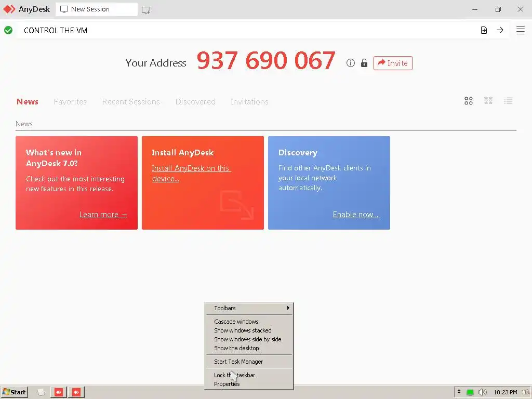Open the hamburger main menu
532x399 pixels.
(x=521, y=30)
